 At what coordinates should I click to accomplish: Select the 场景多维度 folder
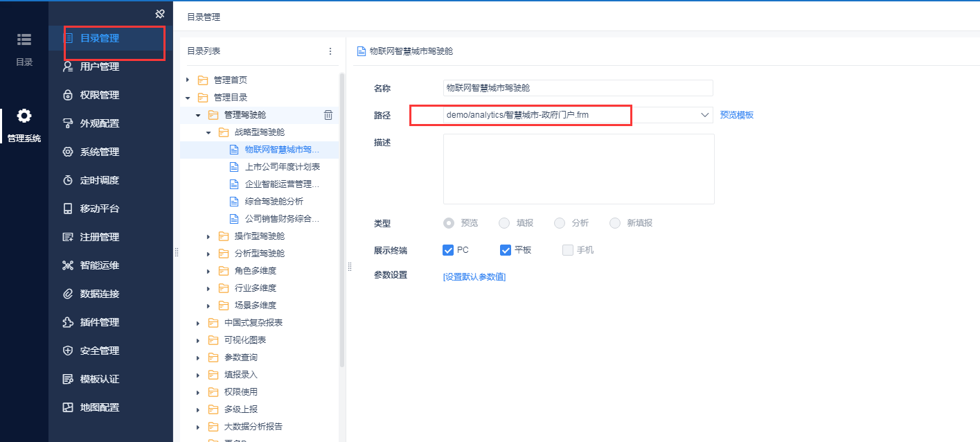pos(256,306)
